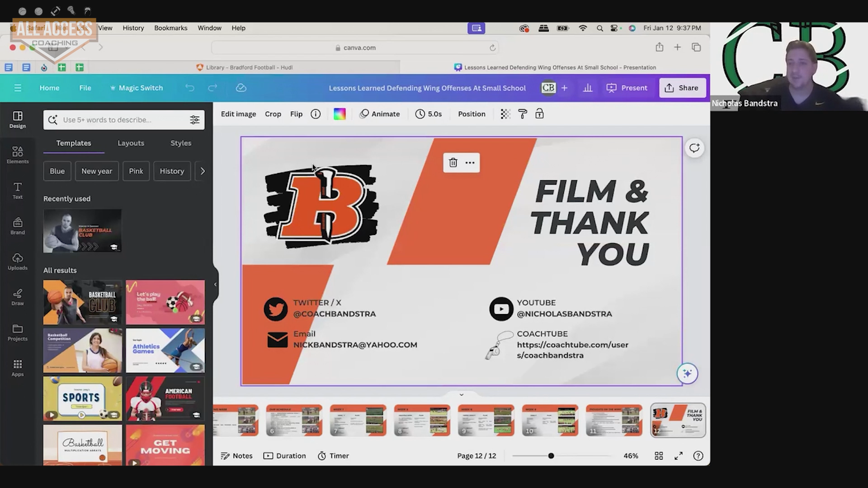868x488 pixels.
Task: Open the Projects sidebar panel
Action: [18, 333]
